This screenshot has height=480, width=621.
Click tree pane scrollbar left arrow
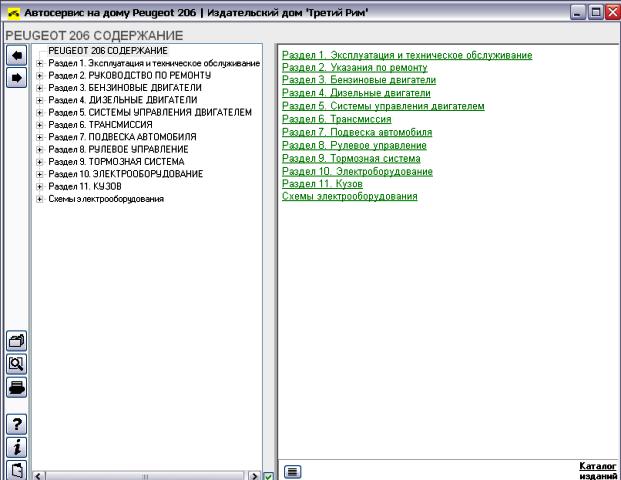point(38,476)
